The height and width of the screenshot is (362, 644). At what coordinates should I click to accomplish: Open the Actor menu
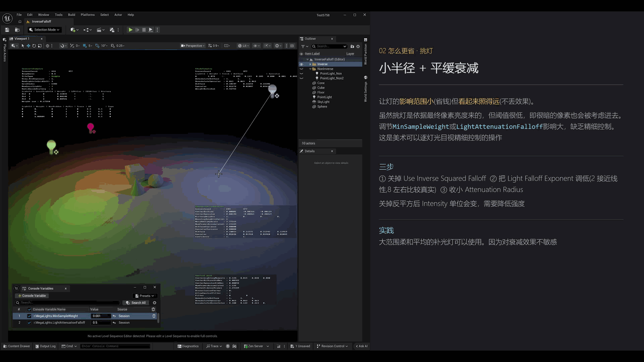pyautogui.click(x=118, y=15)
